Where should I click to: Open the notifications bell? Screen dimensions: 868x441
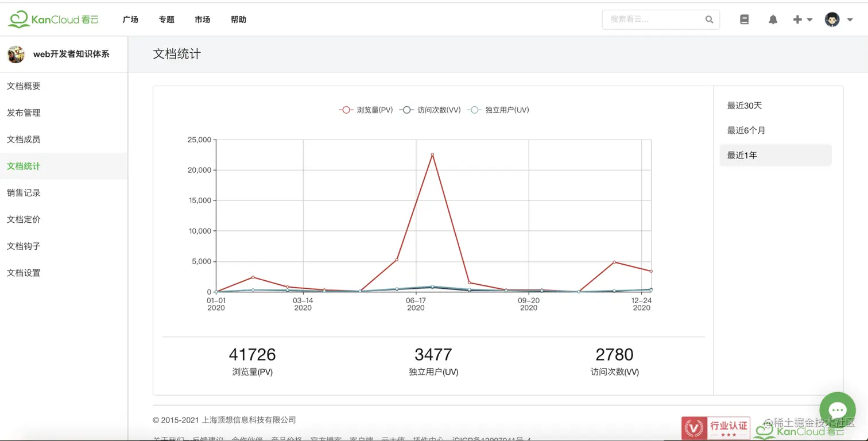click(773, 20)
